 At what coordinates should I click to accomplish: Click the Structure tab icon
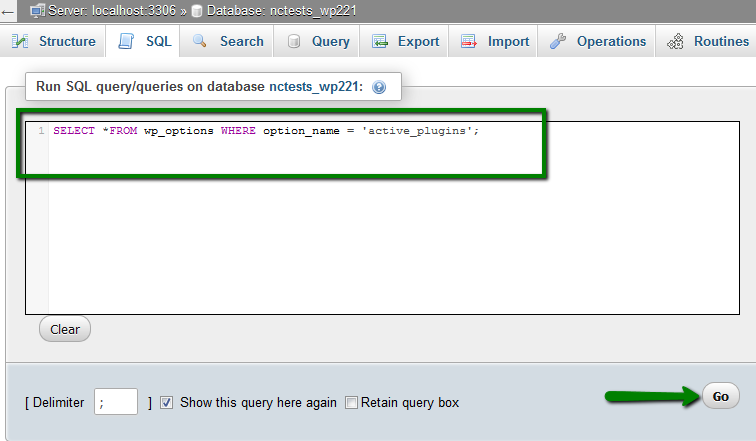20,41
